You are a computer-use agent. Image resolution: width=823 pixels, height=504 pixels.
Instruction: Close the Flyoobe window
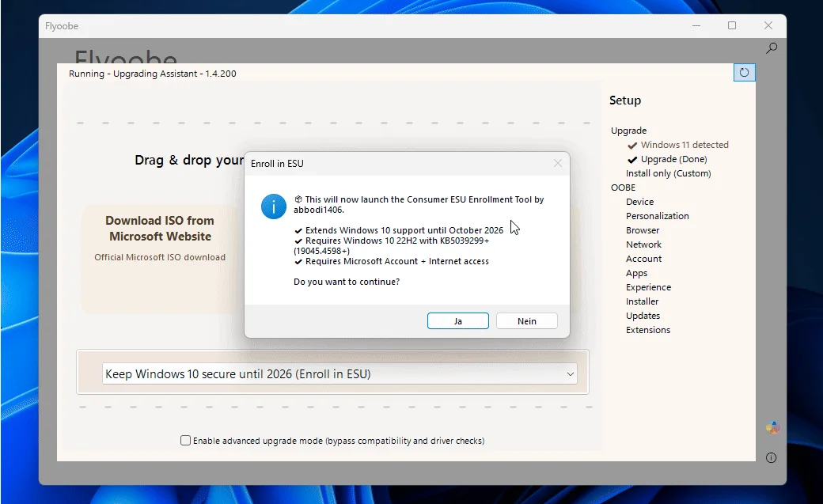(x=768, y=26)
